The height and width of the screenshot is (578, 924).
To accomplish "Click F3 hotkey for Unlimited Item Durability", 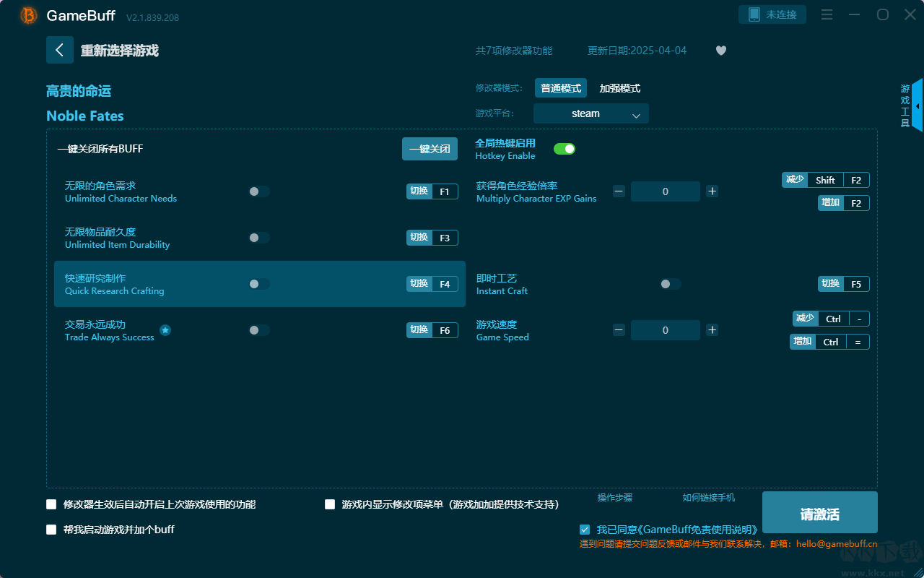I will click(x=432, y=238).
